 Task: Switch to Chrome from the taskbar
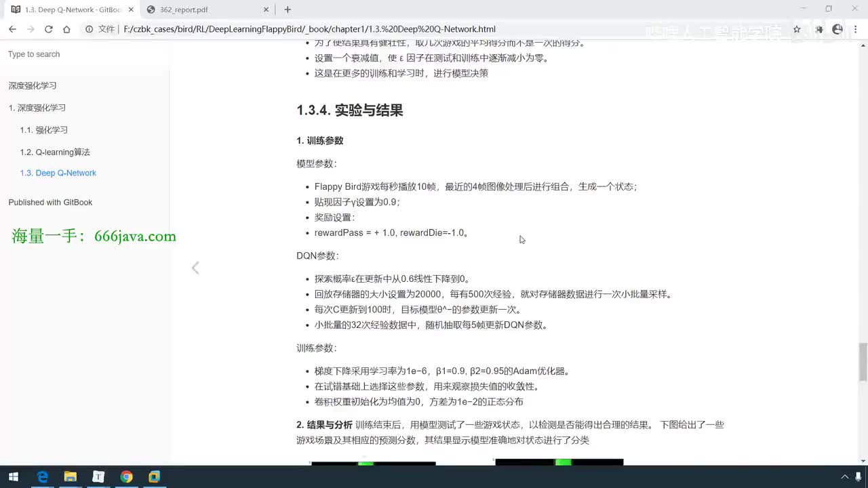point(126,476)
